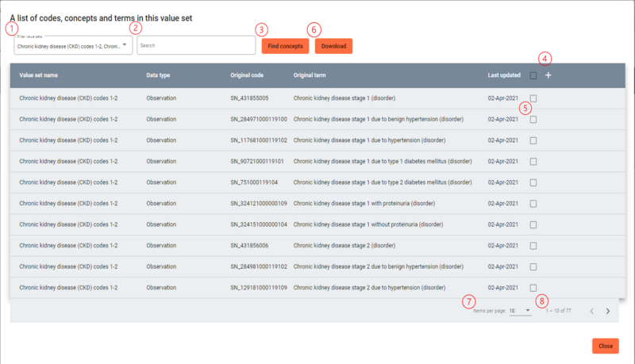
Task: Click the plus icon in the table header
Action: tap(548, 75)
